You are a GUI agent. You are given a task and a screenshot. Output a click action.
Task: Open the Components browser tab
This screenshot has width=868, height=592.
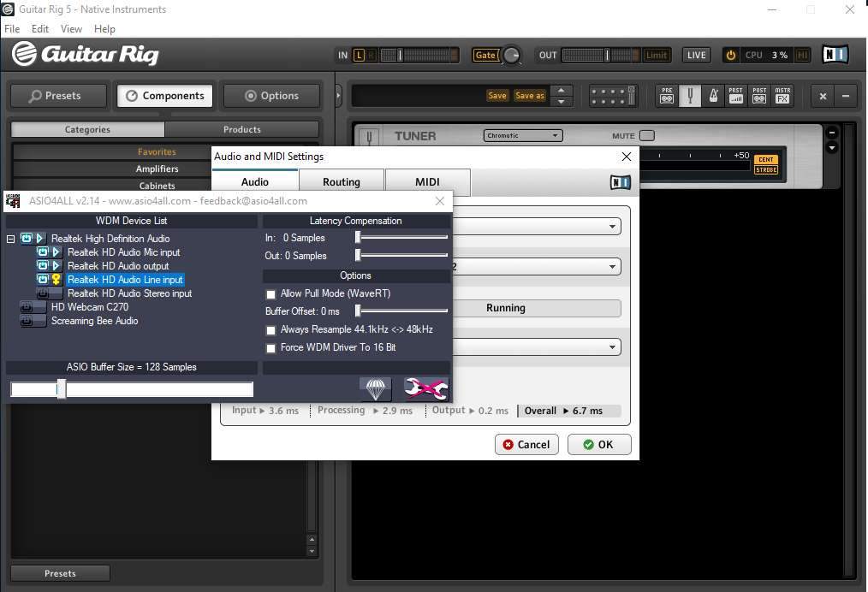[165, 96]
